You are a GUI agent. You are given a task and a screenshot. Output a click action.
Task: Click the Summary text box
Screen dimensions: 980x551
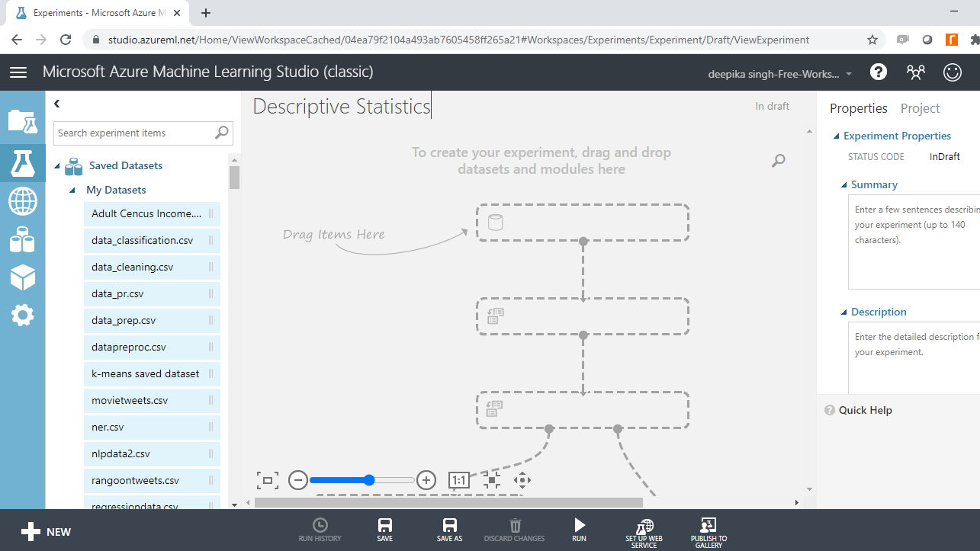coord(914,242)
